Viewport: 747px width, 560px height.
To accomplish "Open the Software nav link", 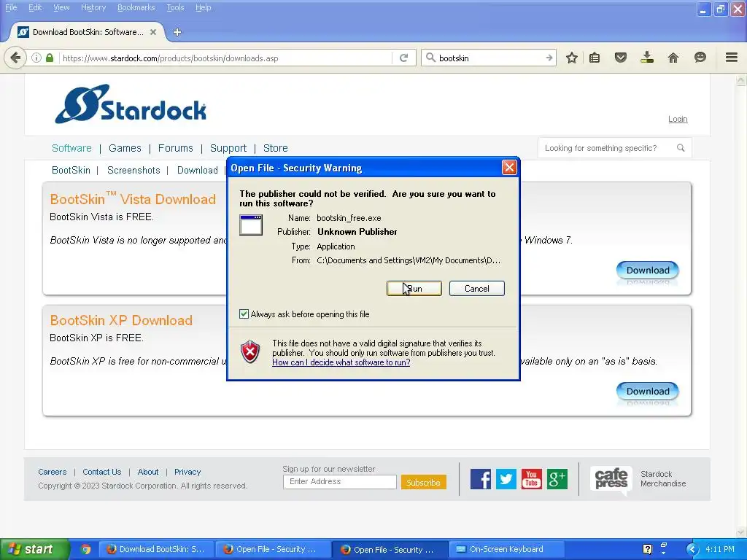I will click(71, 148).
